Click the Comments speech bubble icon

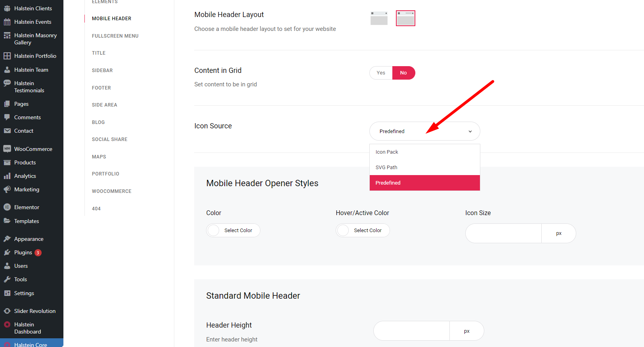pyautogui.click(x=7, y=117)
